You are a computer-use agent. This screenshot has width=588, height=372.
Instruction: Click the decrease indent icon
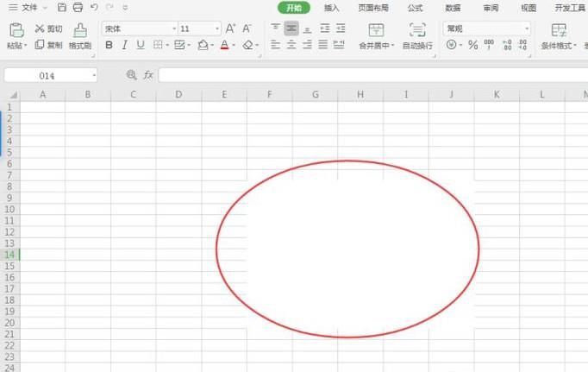click(x=325, y=28)
